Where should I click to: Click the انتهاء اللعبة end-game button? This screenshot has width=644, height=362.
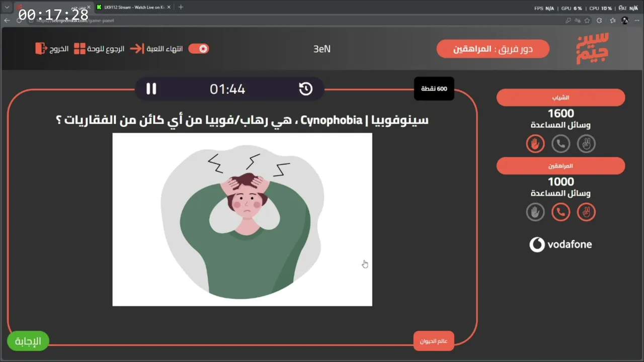[156, 49]
